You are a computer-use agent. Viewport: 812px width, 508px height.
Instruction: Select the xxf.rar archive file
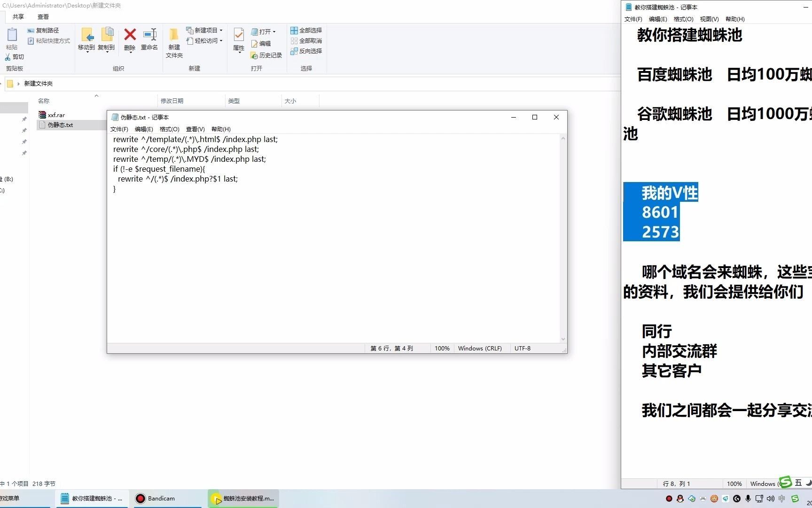tap(52, 115)
